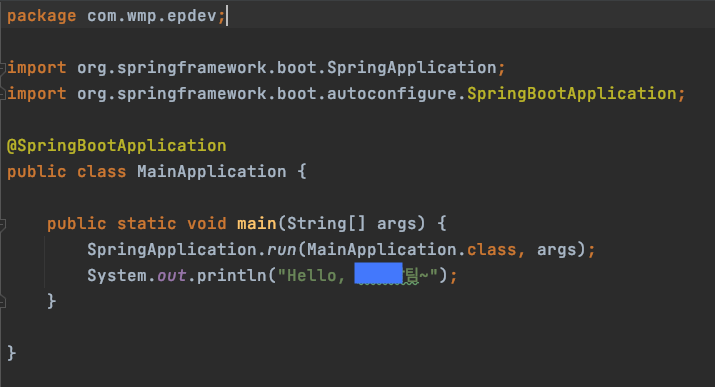Click the @SpringBootApplication annotation

click(117, 146)
